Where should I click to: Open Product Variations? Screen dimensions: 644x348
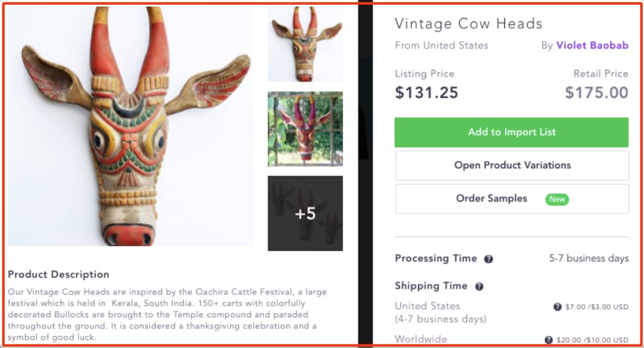tap(512, 166)
